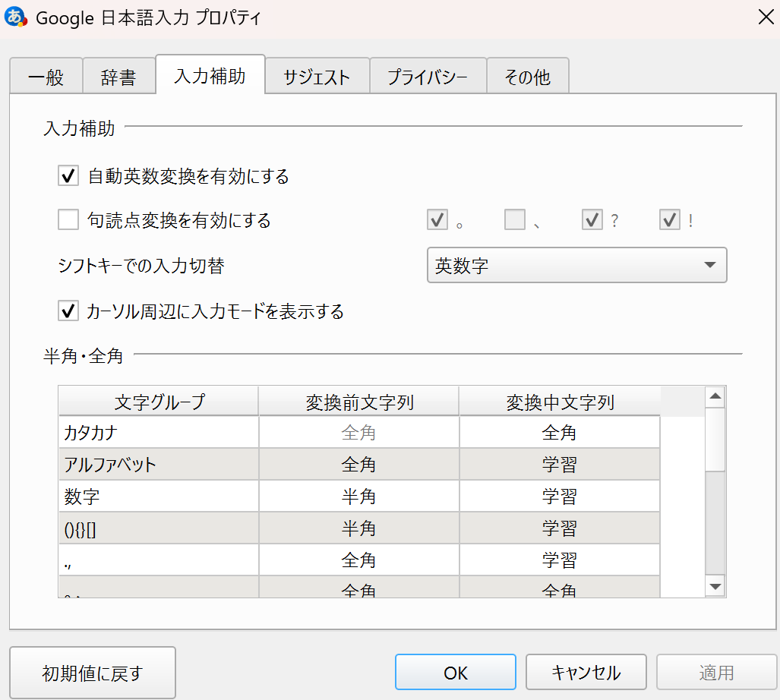Open the シフトキーでの入力切替 dropdown
Viewport: 780px width, 700px height.
(576, 265)
